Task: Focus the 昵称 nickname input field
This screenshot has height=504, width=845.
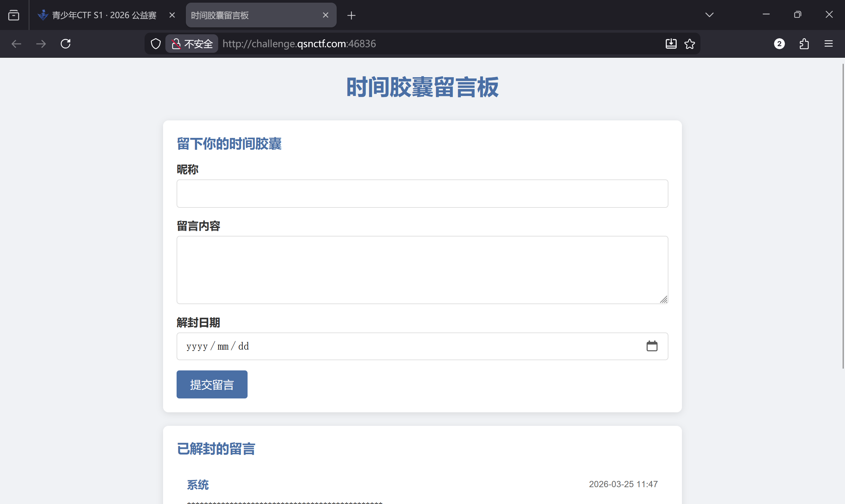Action: click(422, 194)
